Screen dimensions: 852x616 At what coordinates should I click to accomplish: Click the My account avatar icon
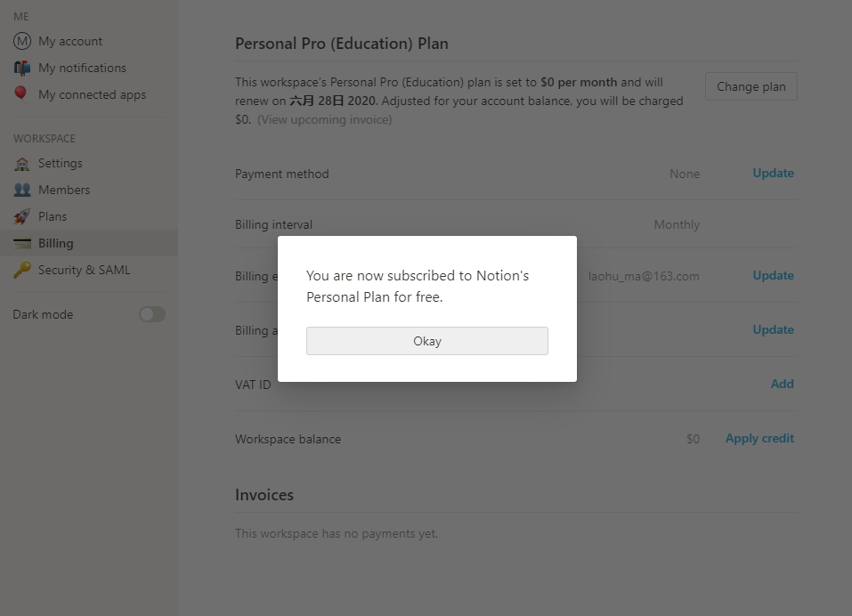[22, 41]
